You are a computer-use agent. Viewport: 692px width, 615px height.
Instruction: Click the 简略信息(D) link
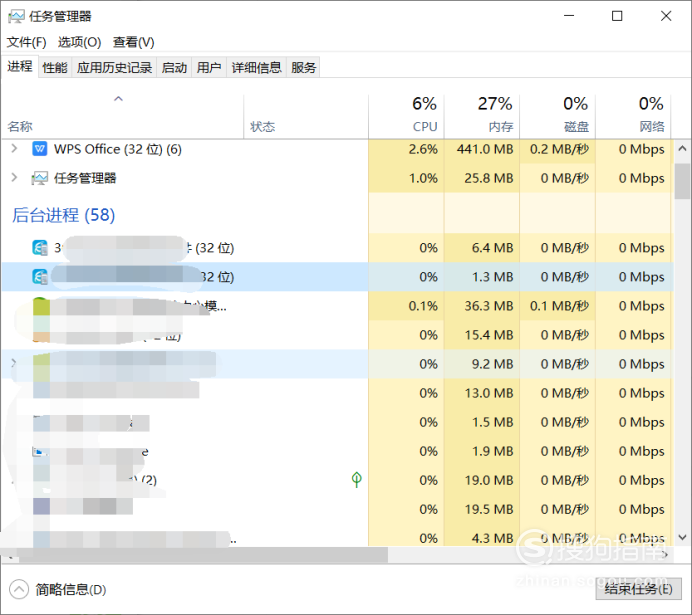tap(71, 589)
